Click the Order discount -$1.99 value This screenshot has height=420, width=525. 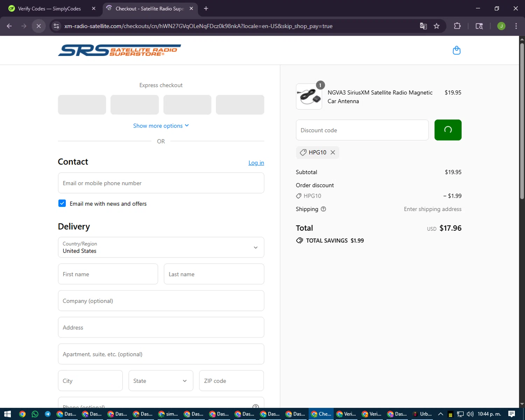pyautogui.click(x=452, y=196)
